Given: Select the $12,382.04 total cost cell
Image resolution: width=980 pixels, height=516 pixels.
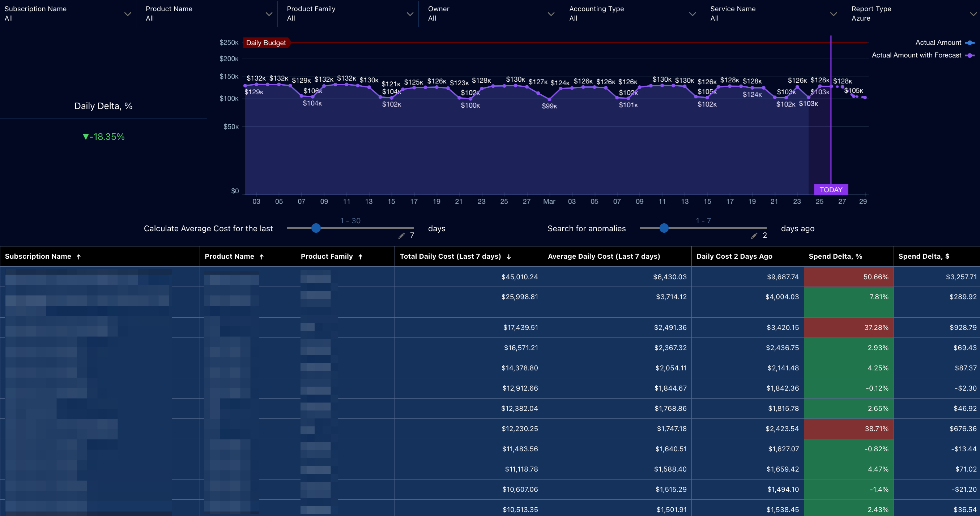Looking at the screenshot, I should click(x=469, y=408).
